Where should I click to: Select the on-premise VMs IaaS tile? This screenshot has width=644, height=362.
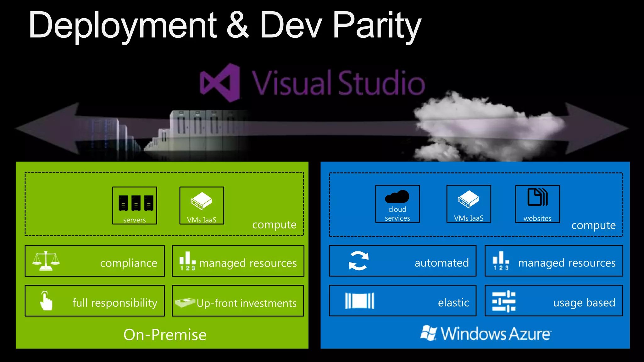[202, 206]
